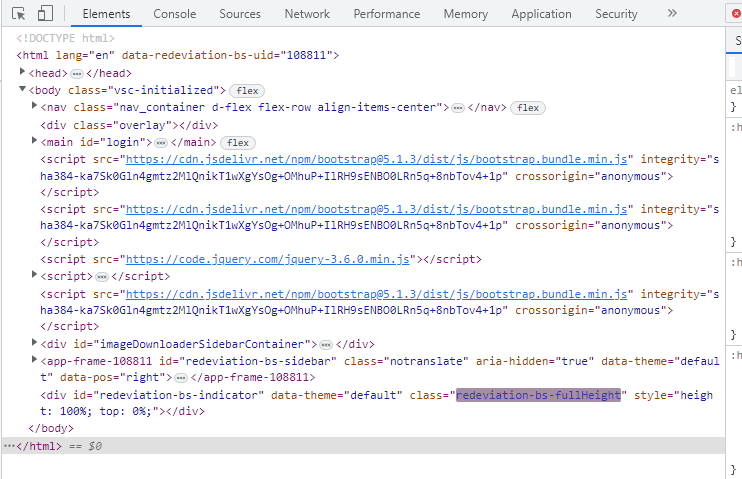
Task: Click the red error count icon
Action: [736, 14]
